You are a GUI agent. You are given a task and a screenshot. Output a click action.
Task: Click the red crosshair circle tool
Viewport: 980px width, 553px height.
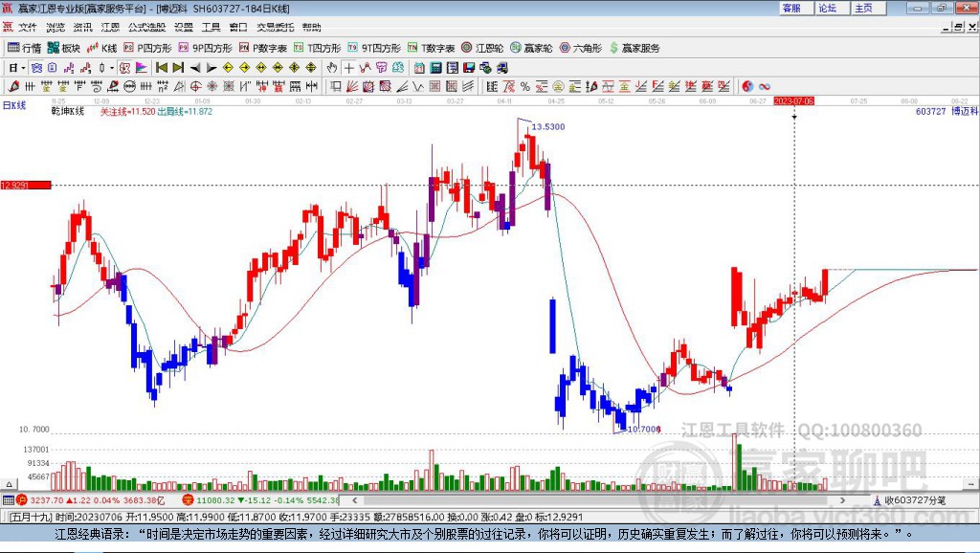(x=195, y=86)
